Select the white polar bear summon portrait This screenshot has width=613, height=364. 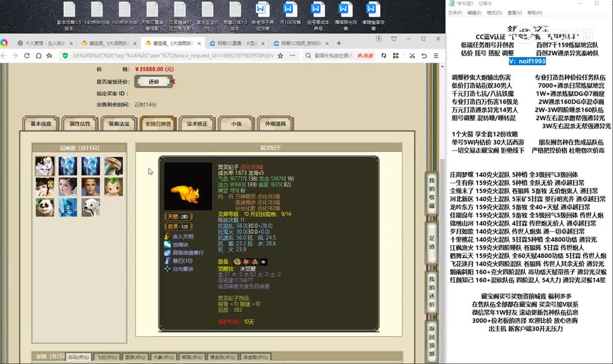click(x=91, y=207)
